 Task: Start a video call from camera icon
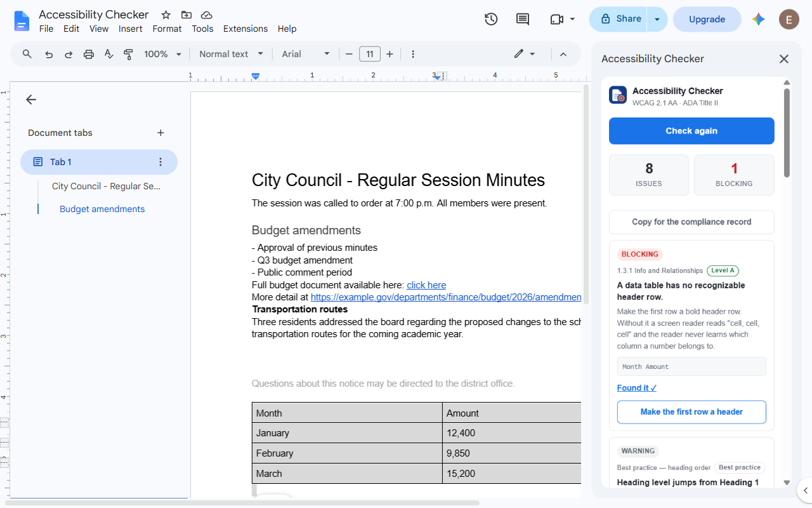click(557, 19)
